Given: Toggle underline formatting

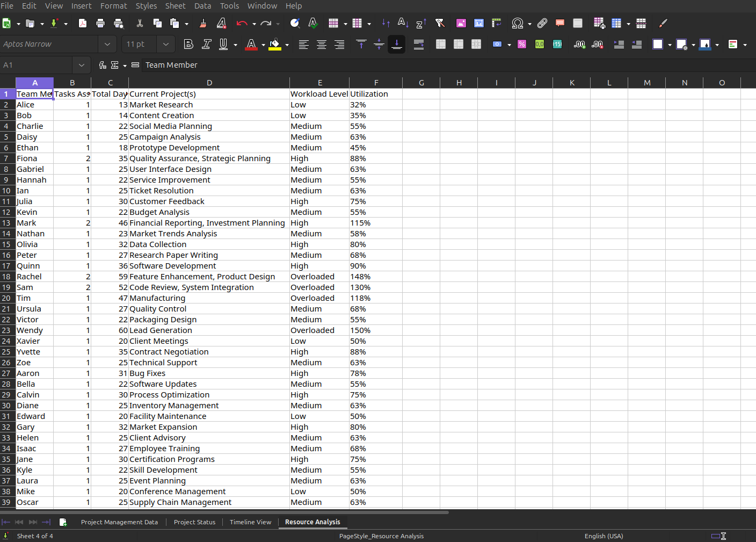Looking at the screenshot, I should (x=224, y=44).
